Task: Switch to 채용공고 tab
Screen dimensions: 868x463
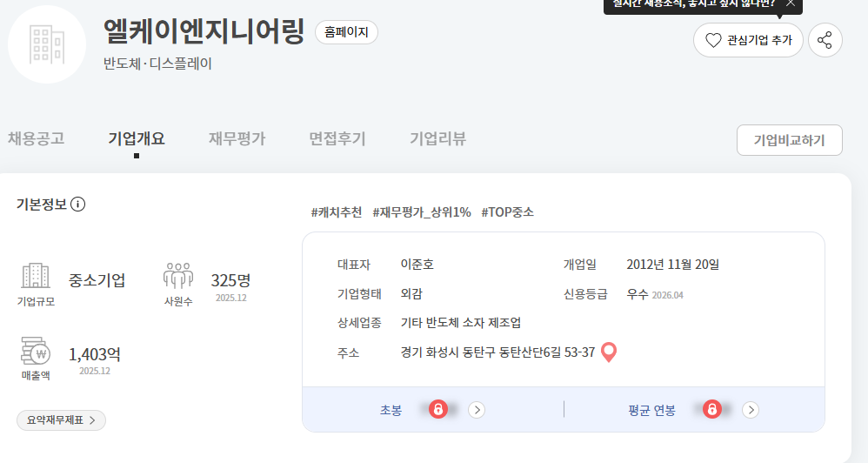Action: [x=36, y=138]
